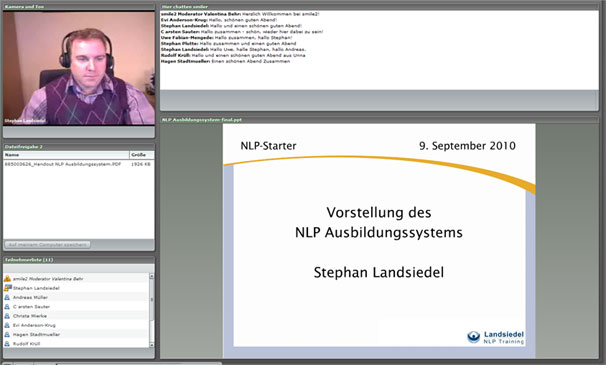Screen dimensions: 606x365
Task: Click the 'Hier chatten' chat panel title
Action: (x=185, y=7)
